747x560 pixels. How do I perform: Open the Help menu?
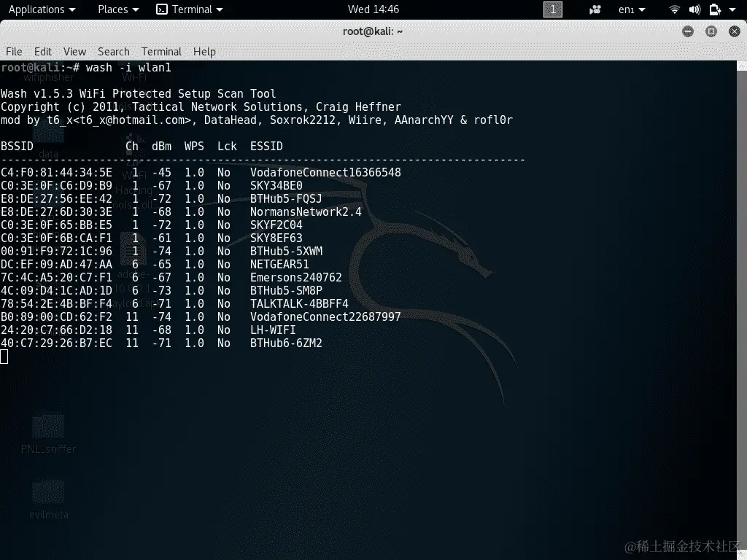(204, 52)
